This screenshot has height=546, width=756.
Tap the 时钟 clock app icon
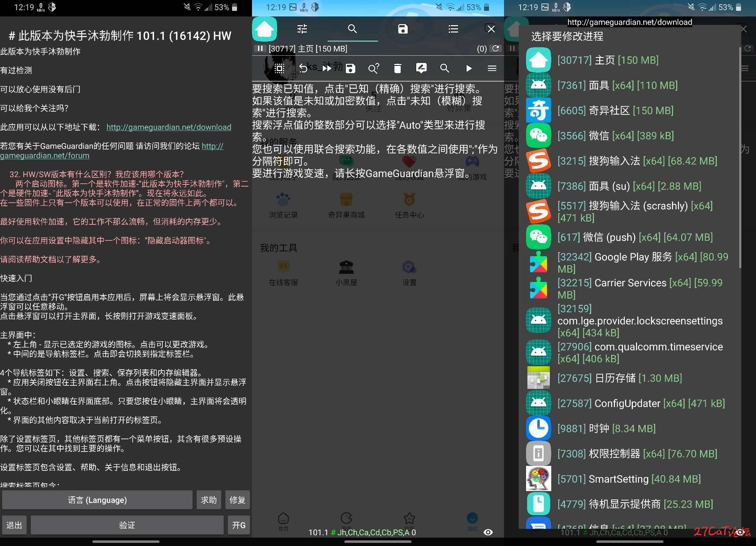click(x=538, y=428)
